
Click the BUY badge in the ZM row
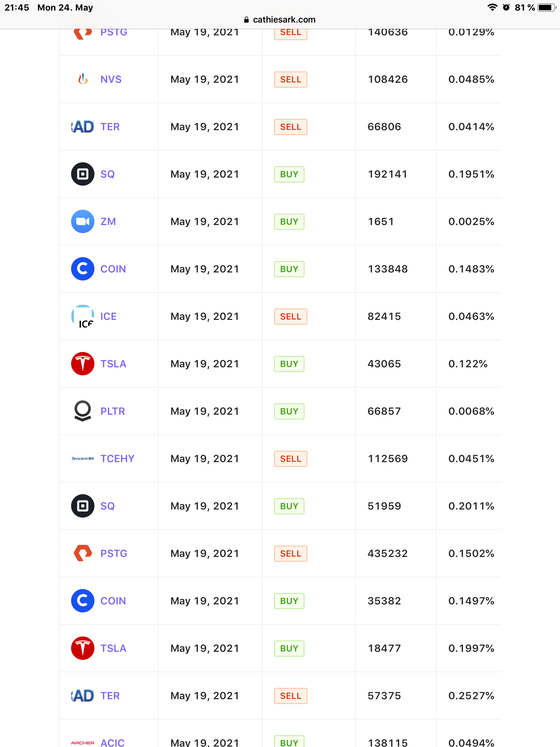pos(289,222)
